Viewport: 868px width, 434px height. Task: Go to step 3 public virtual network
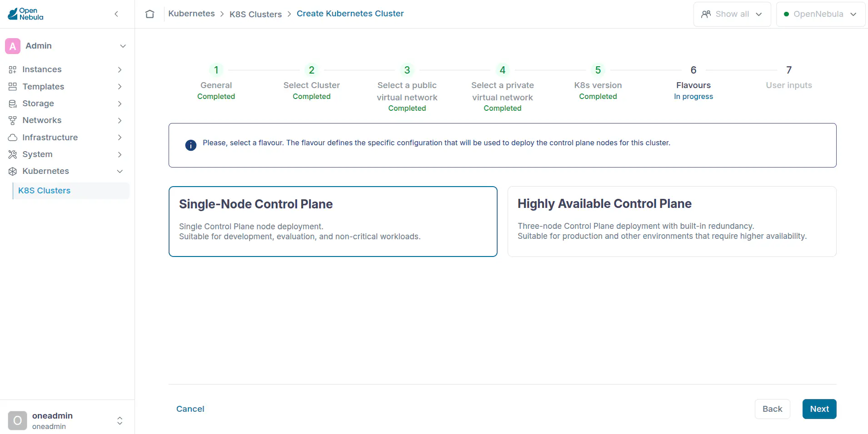407,88
